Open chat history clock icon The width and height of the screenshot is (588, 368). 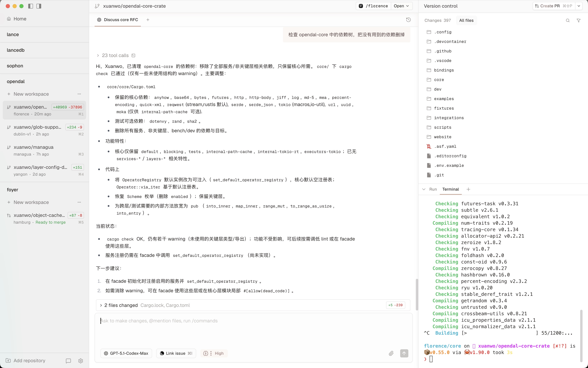[x=409, y=20]
